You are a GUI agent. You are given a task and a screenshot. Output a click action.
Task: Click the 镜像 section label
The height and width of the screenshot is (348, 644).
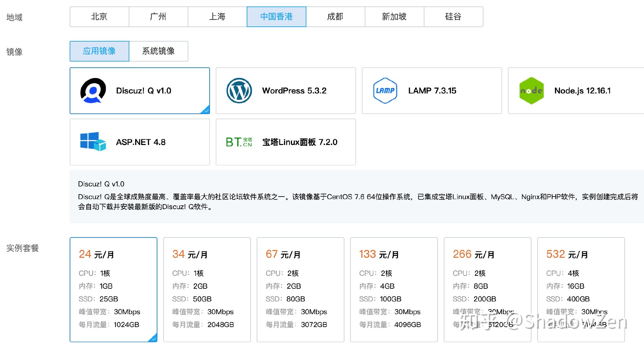click(15, 52)
